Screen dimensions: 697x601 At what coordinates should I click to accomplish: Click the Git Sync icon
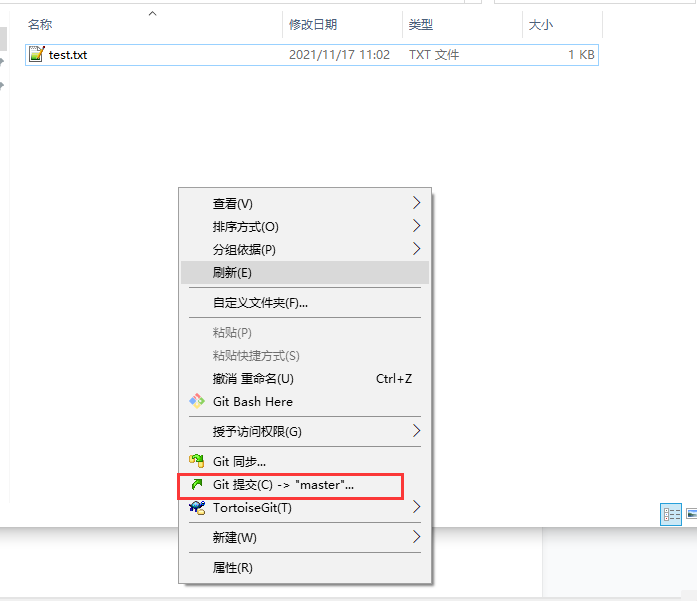point(197,461)
